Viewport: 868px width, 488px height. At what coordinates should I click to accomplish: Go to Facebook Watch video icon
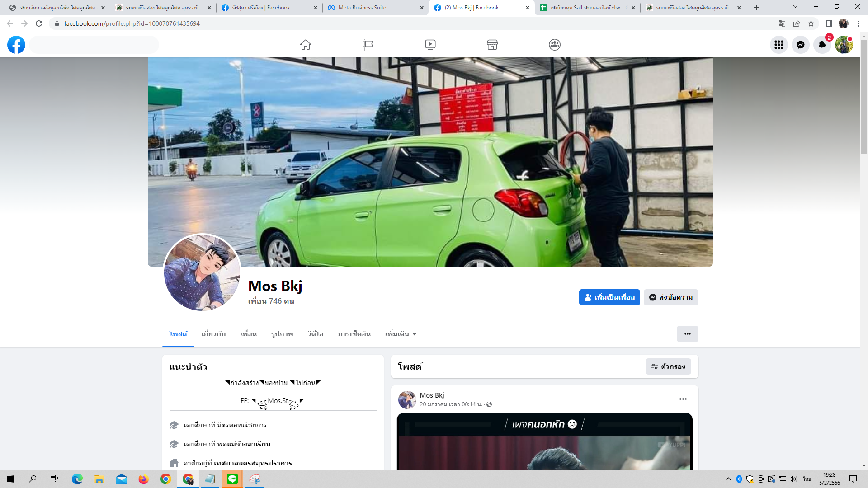[x=430, y=45]
